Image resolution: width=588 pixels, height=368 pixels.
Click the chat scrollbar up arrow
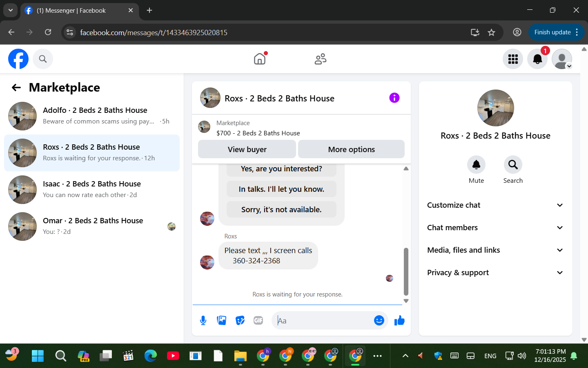pyautogui.click(x=406, y=168)
